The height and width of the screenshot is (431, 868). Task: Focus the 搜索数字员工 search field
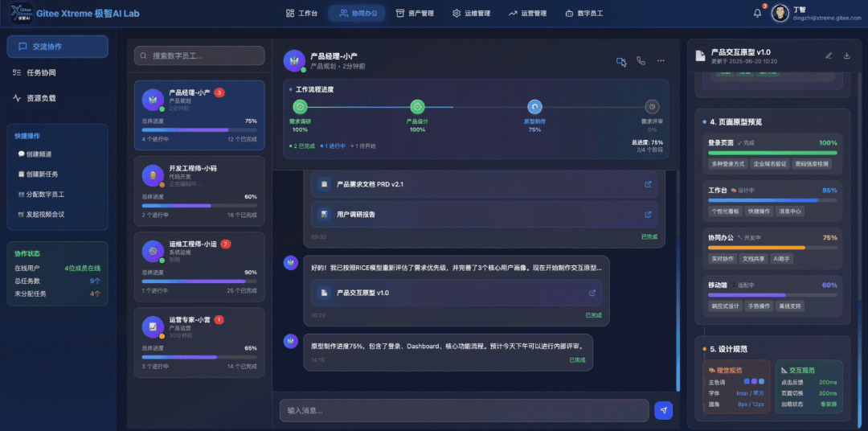(x=199, y=56)
